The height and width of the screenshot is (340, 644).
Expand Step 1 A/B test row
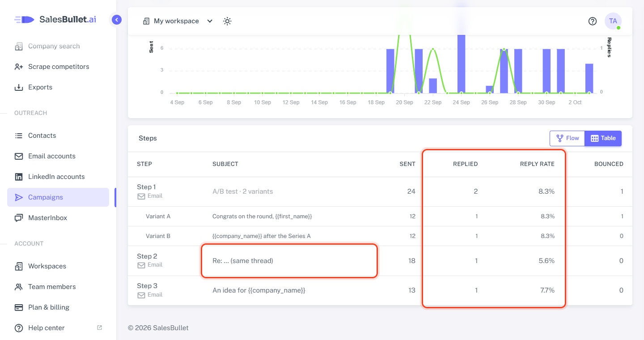coord(380,191)
